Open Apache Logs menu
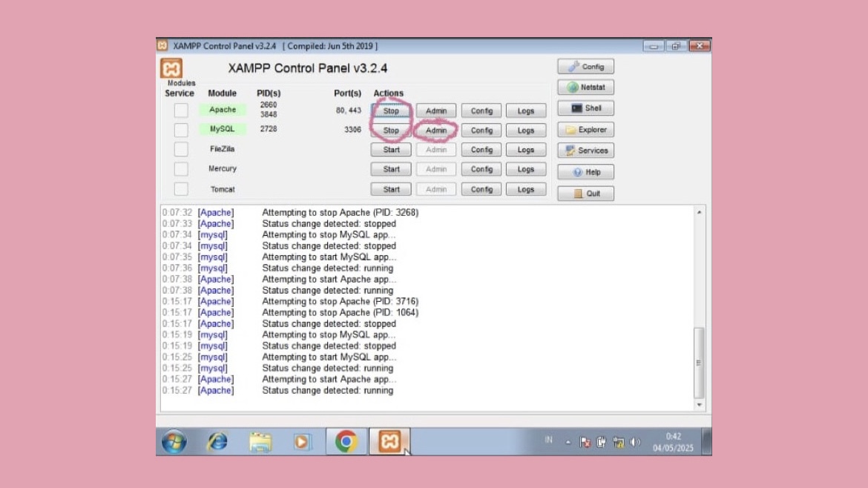The image size is (868, 488). tap(526, 111)
